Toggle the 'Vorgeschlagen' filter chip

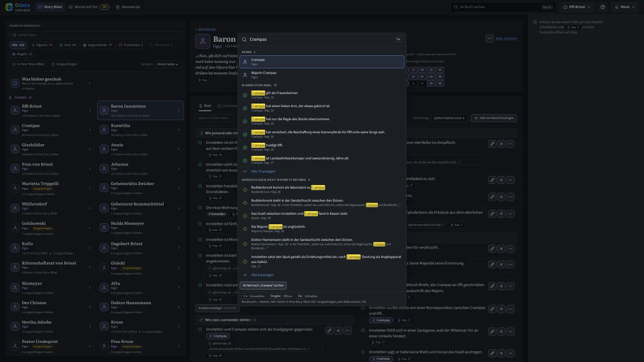click(x=64, y=64)
